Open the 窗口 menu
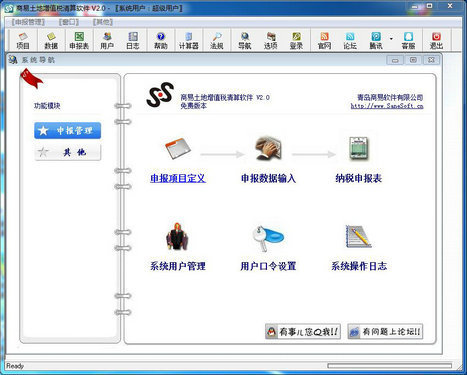Screen dimensions: 467x375 [x=69, y=22]
